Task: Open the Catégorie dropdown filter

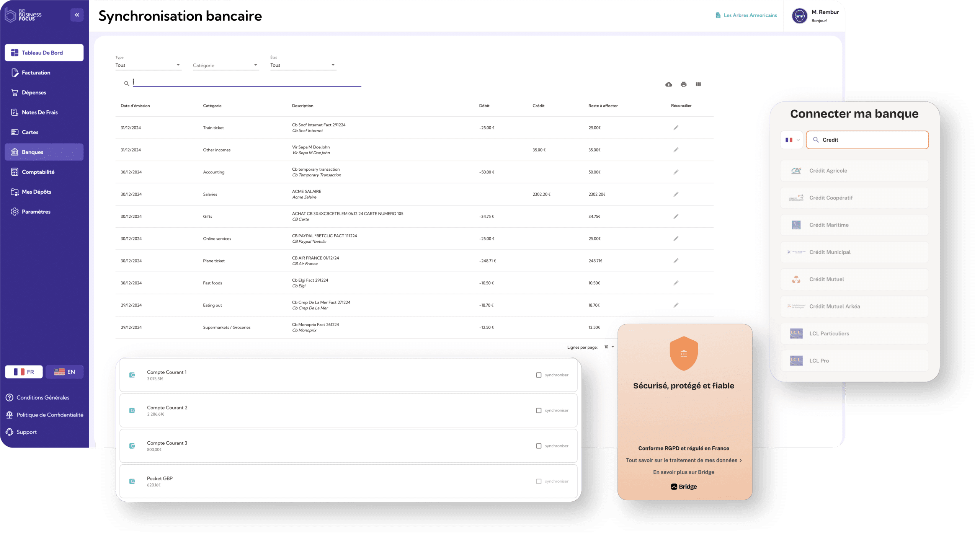Action: click(x=225, y=65)
